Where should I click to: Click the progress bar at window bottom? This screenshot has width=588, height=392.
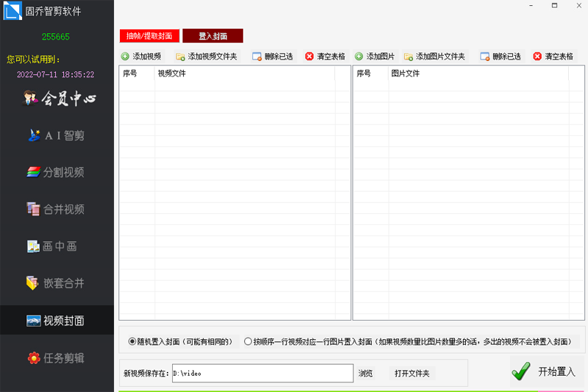coord(353,391)
